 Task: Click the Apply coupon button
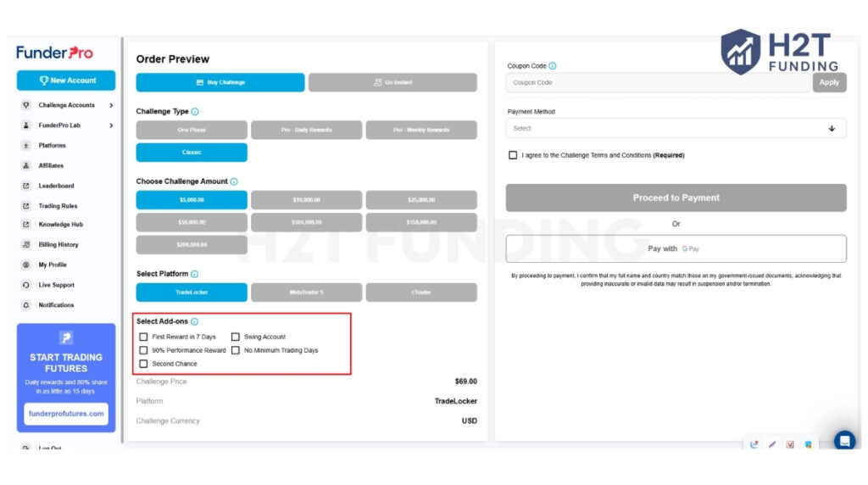829,82
